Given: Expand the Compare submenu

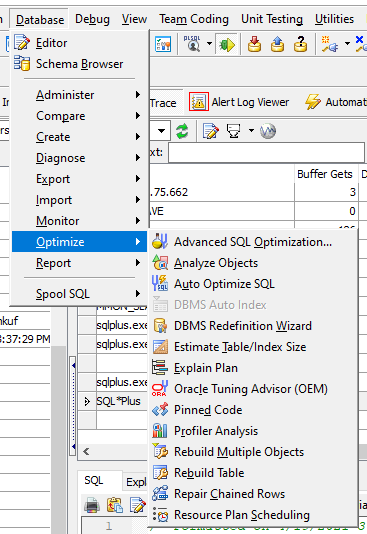Looking at the screenshot, I should tap(79, 116).
